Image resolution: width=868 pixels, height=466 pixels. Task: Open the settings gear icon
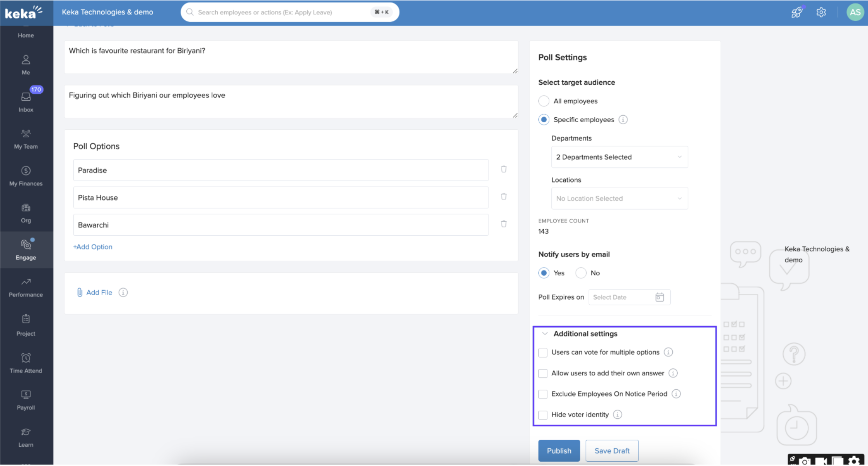point(821,12)
